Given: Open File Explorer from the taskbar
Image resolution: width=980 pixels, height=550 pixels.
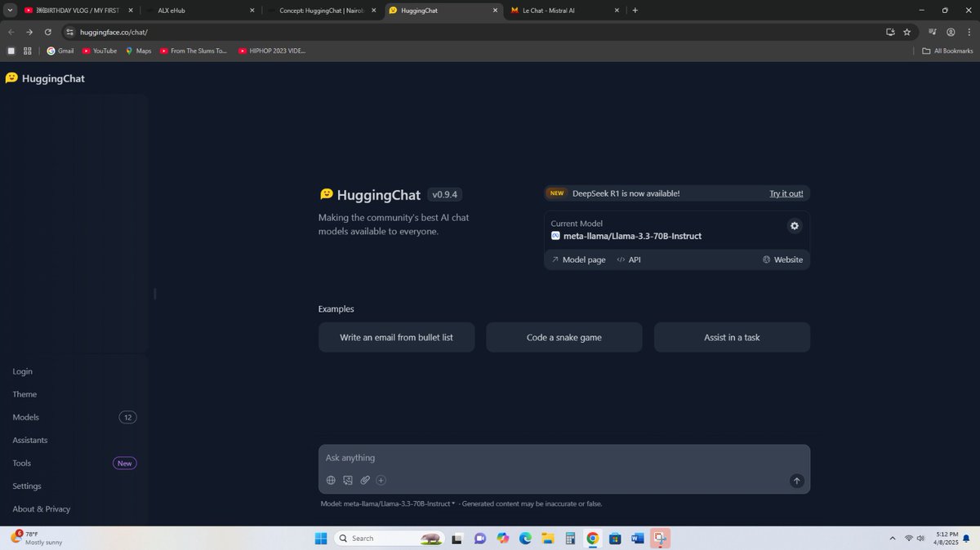Looking at the screenshot, I should [x=547, y=539].
